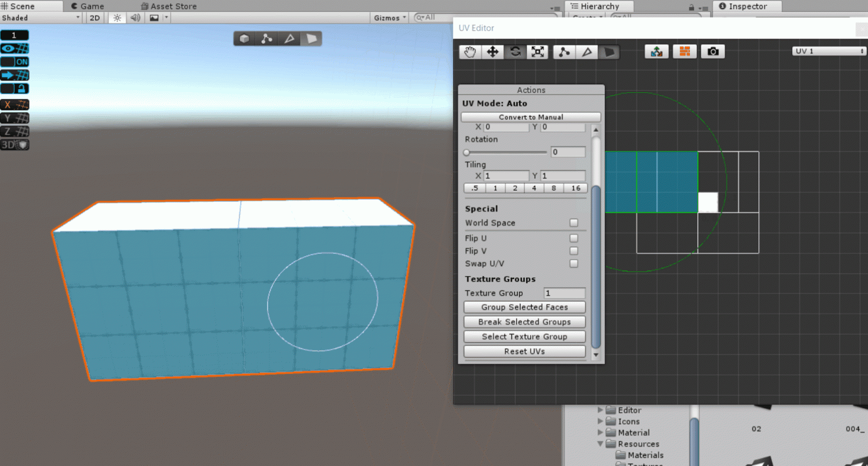Select face edit mode in the Scene toolbar
The height and width of the screenshot is (466, 868).
pos(311,38)
